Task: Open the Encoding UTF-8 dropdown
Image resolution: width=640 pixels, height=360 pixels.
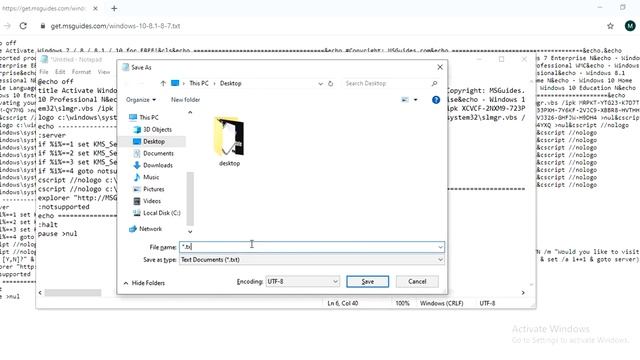Action: [x=302, y=282]
